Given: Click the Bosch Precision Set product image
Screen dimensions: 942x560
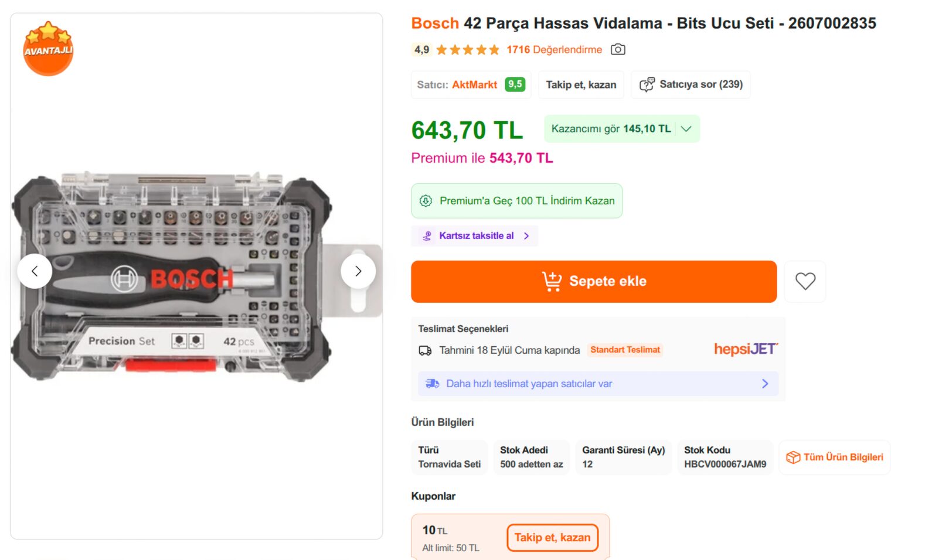Looking at the screenshot, I should coord(172,276).
